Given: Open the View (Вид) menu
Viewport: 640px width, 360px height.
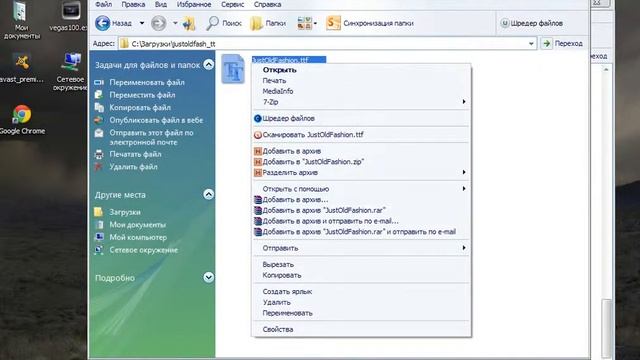Looking at the screenshot, I should (161, 4).
